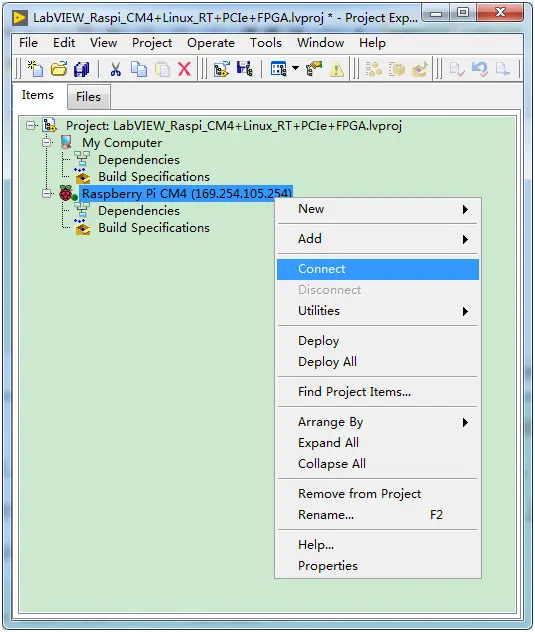Click the yellow warning triangle icon
535x632 pixels.
coord(337,70)
